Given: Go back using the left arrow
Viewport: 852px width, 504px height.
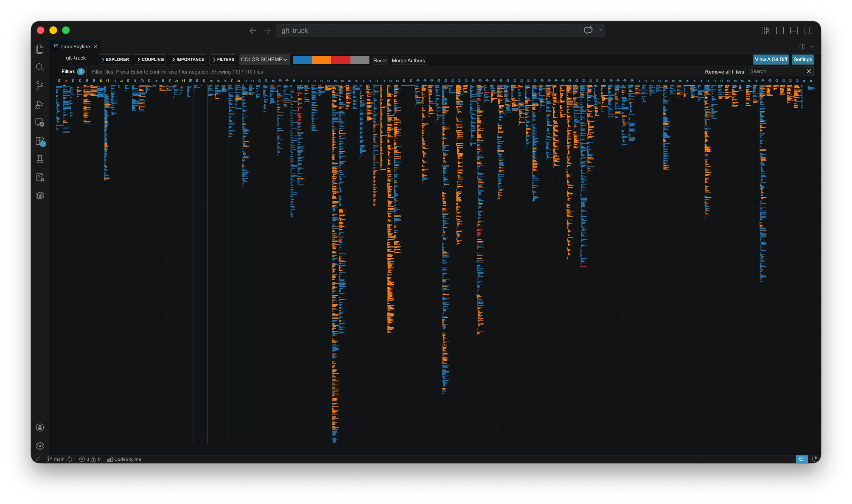Looking at the screenshot, I should click(x=253, y=30).
